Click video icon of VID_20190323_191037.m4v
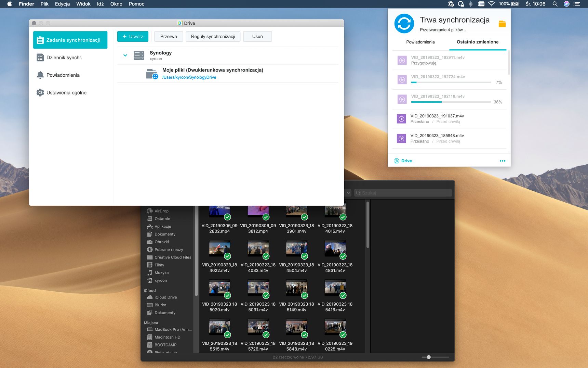The width and height of the screenshot is (588, 368). (401, 119)
